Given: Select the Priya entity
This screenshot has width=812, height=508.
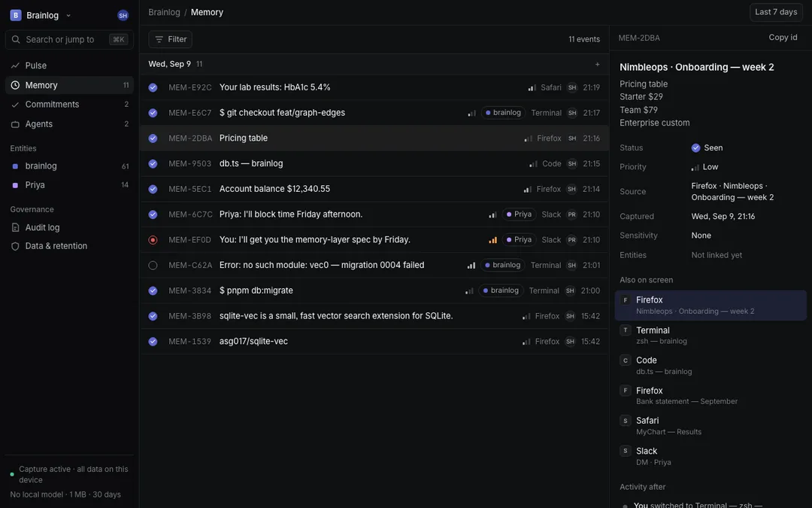Looking at the screenshot, I should click(x=69, y=184).
